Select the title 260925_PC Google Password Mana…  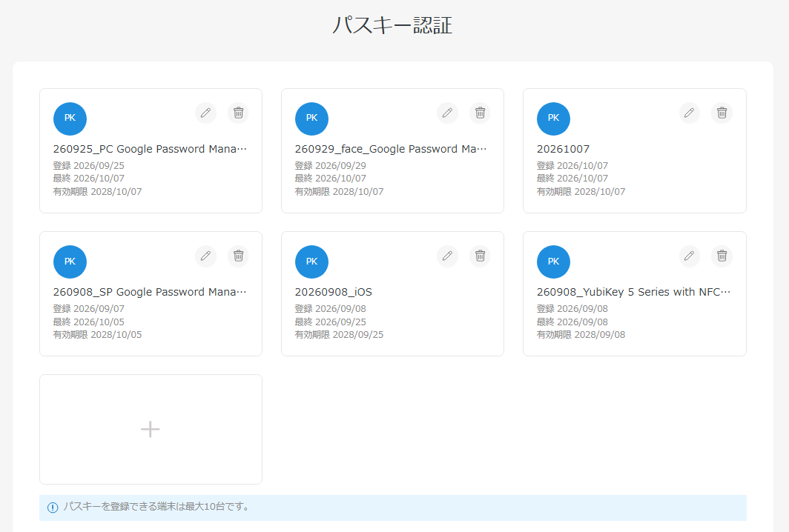pyautogui.click(x=150, y=149)
